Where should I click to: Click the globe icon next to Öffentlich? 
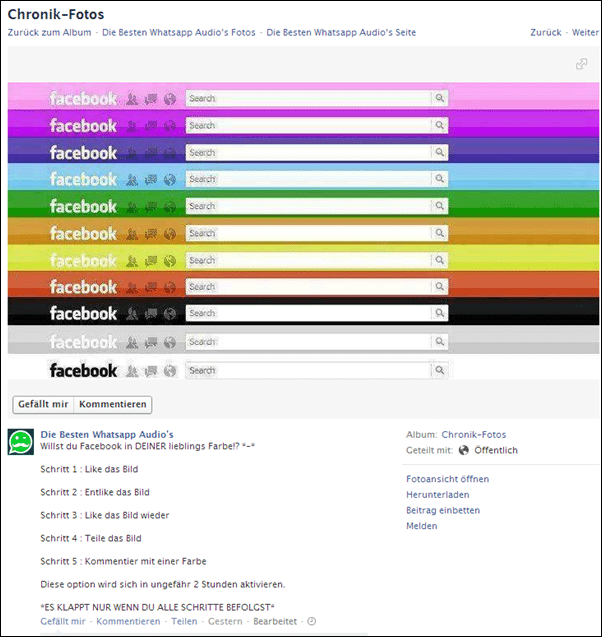pyautogui.click(x=463, y=450)
